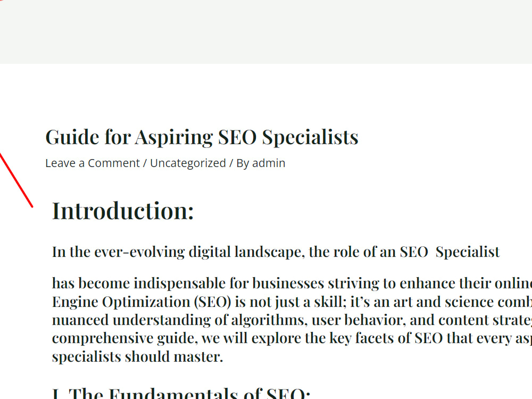Click the line starting 'Engine Optimization (SEO) is not'

point(292,302)
